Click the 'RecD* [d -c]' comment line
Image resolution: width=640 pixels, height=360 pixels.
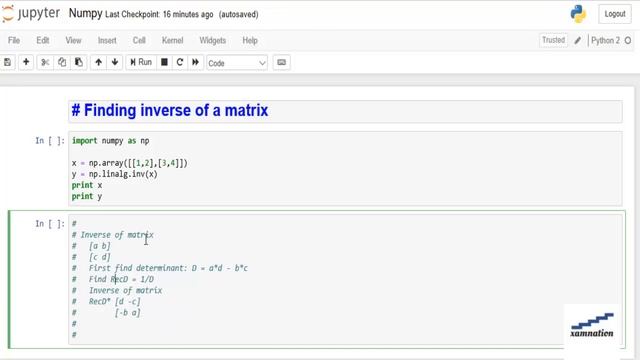106,302
